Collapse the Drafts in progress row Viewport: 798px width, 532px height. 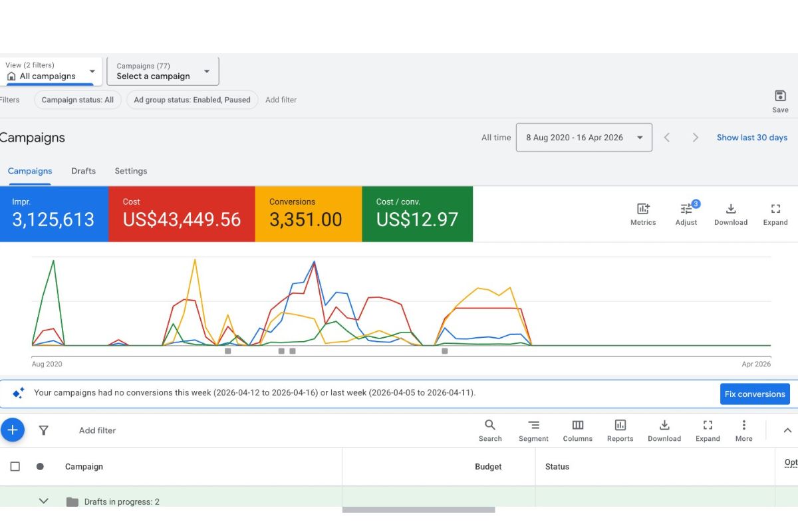pyautogui.click(x=44, y=501)
